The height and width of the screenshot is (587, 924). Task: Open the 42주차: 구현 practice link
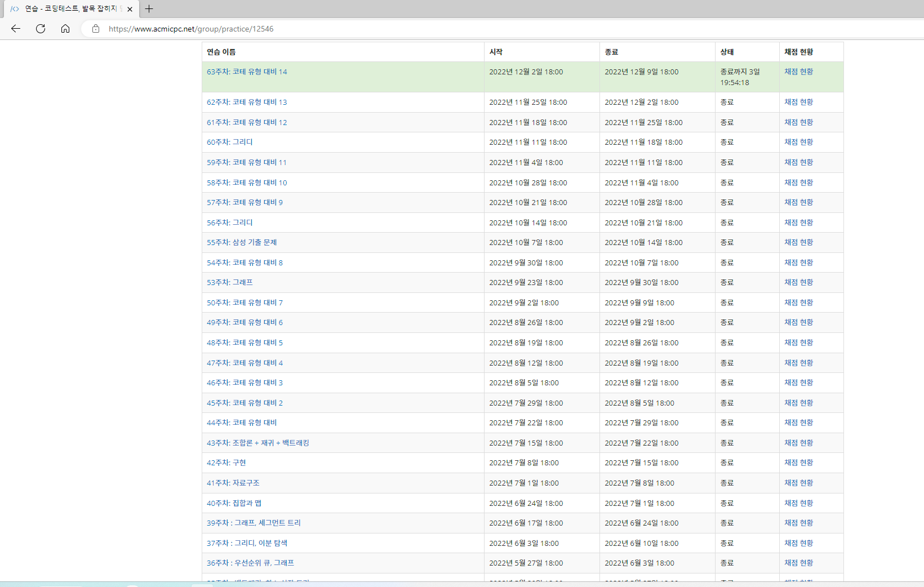pyautogui.click(x=226, y=463)
